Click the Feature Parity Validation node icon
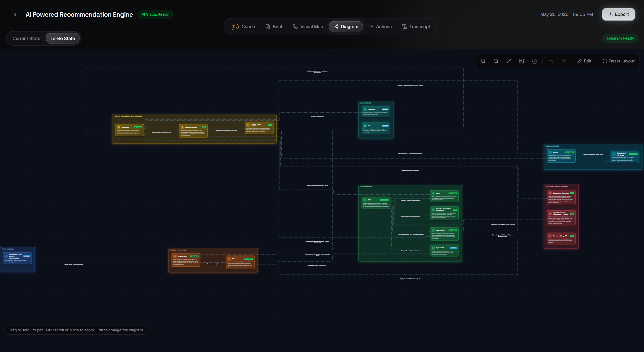Screen dimensions: 644x352 [248, 125]
